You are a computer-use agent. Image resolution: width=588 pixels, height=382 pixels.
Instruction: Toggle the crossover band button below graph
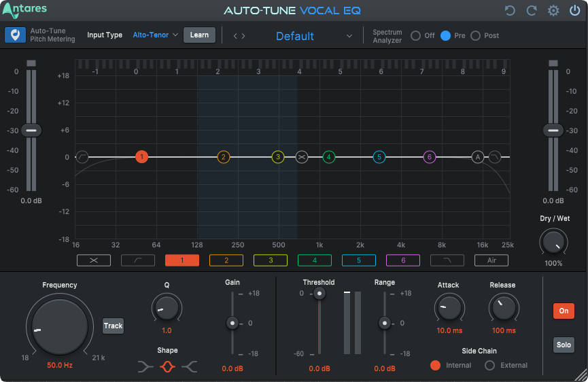94,260
